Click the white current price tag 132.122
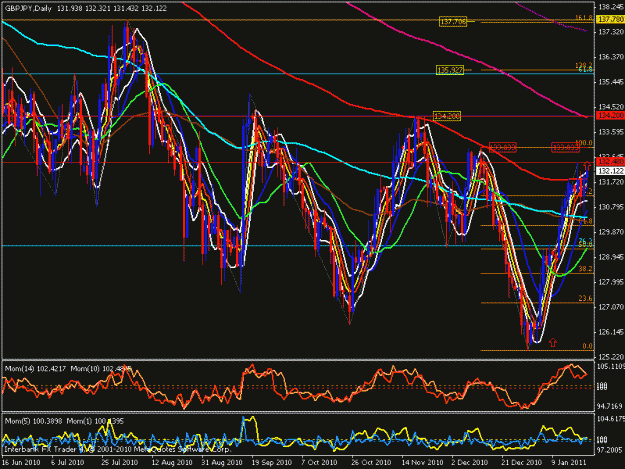 pos(611,171)
